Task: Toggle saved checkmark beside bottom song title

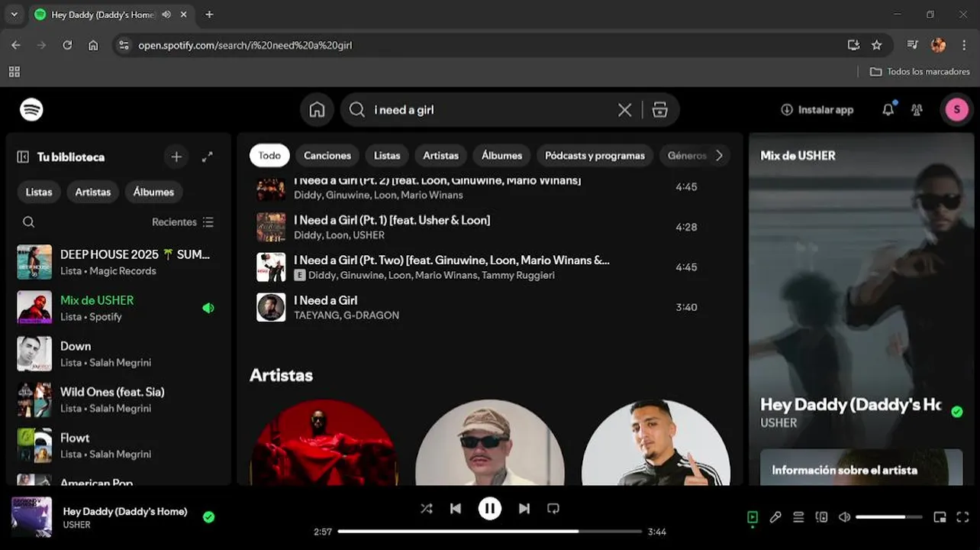Action: click(208, 517)
